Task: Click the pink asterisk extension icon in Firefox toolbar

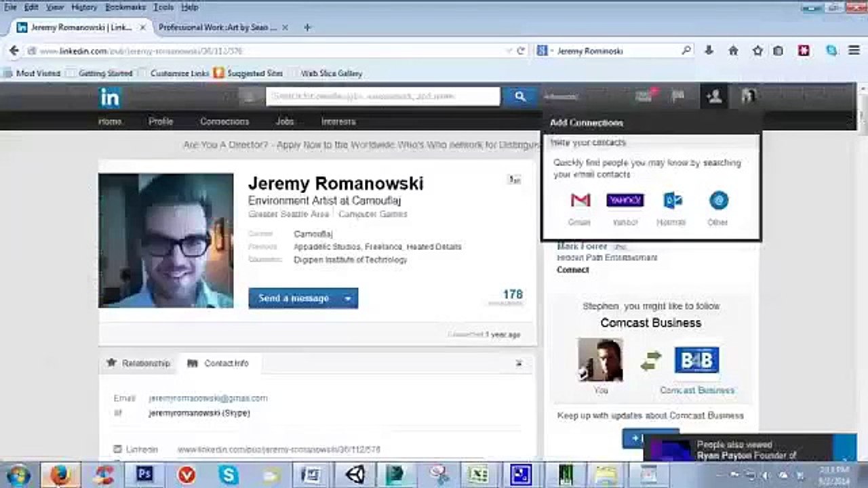Action: (804, 51)
